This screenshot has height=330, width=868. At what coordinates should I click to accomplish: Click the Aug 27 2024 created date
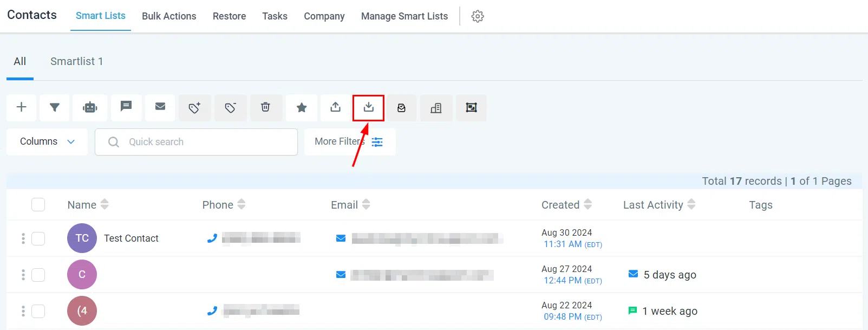pyautogui.click(x=566, y=269)
